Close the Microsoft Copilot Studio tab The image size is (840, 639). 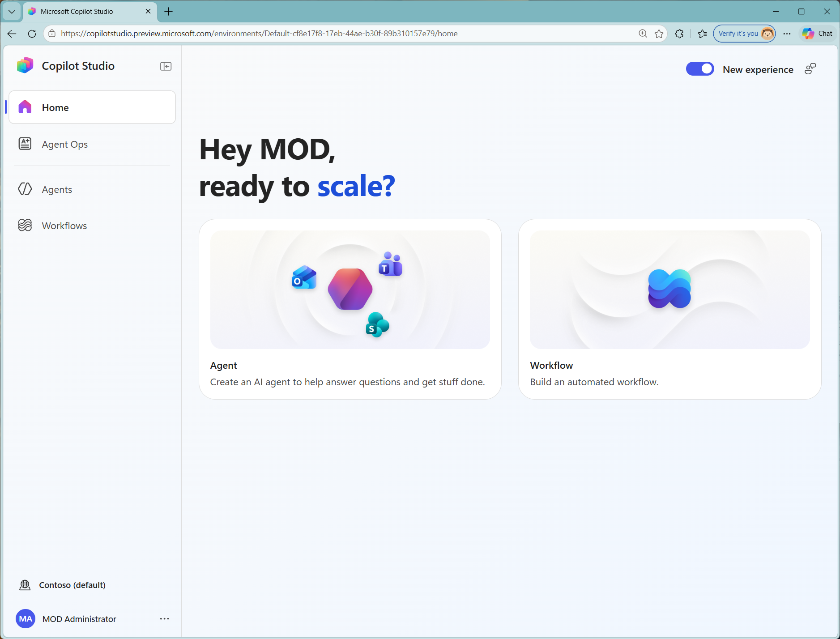click(148, 12)
